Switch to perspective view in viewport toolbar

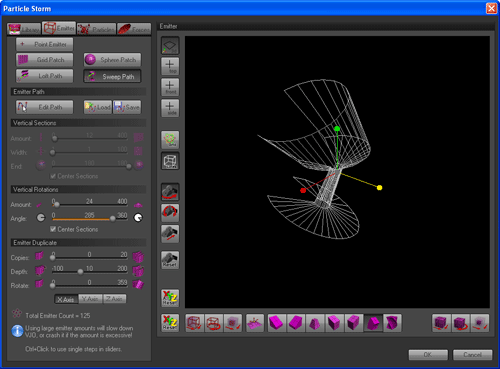tap(170, 46)
